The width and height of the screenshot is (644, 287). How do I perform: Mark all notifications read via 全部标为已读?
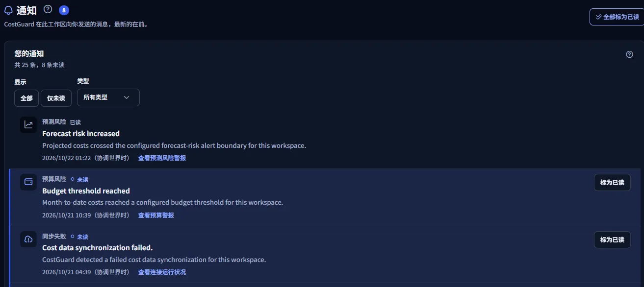[617, 17]
